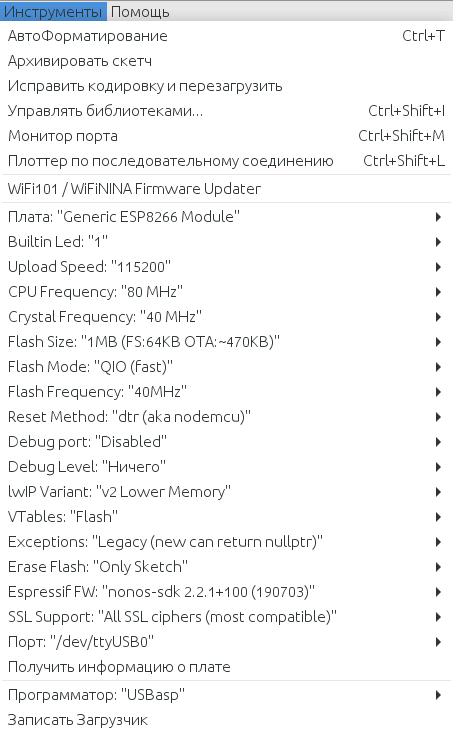Open the Flash Mode QIO submenu

coord(226,367)
